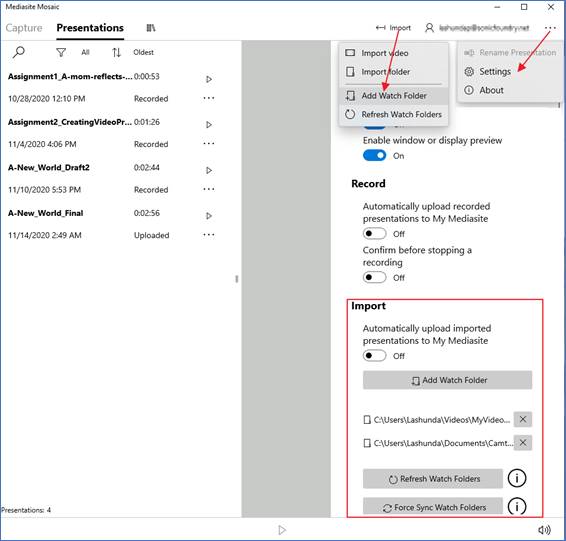Image resolution: width=566 pixels, height=541 pixels.
Task: Toggle auto upload imported presentations switch
Action: pyautogui.click(x=374, y=355)
